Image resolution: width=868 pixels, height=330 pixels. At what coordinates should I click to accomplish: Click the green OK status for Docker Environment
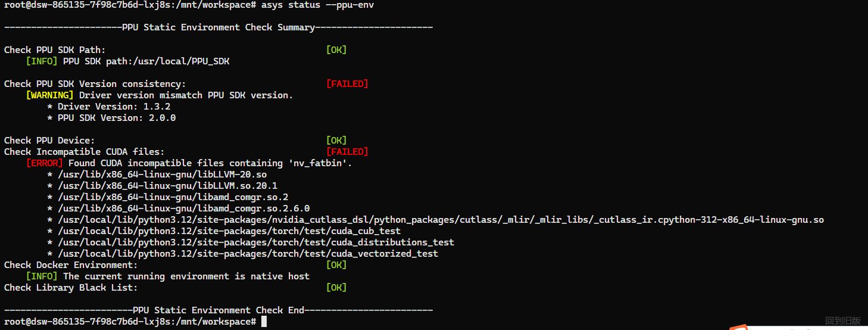(x=336, y=265)
